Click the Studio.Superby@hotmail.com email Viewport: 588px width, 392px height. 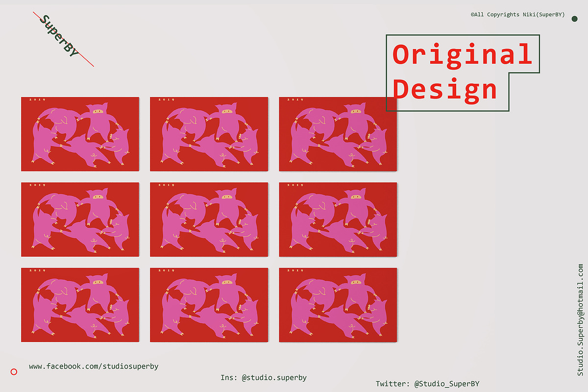tap(580, 320)
